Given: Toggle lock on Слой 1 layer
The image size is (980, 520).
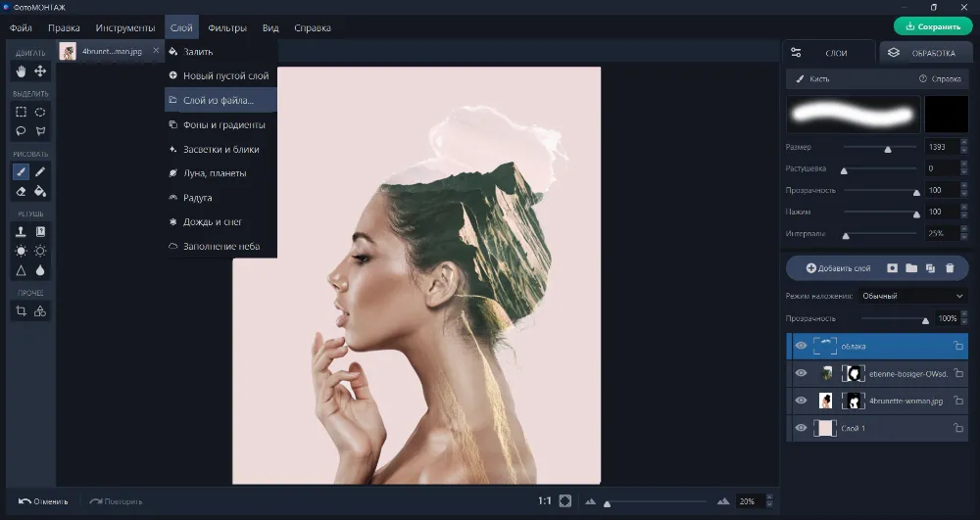Looking at the screenshot, I should [x=958, y=428].
